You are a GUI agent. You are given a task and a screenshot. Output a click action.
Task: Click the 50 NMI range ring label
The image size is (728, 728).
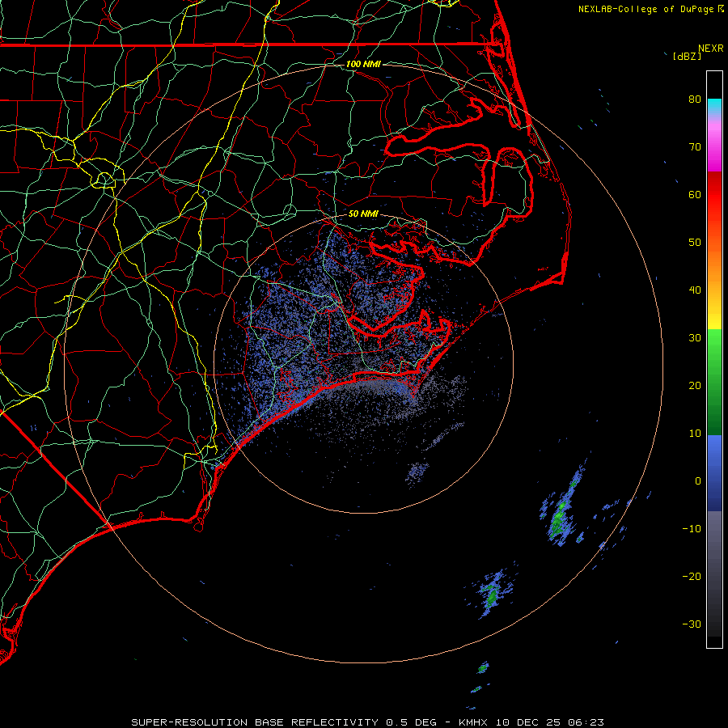[x=363, y=214]
